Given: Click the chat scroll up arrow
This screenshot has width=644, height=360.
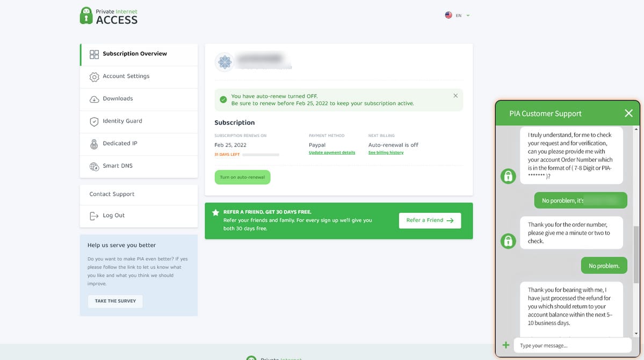Looking at the screenshot, I should [x=636, y=129].
